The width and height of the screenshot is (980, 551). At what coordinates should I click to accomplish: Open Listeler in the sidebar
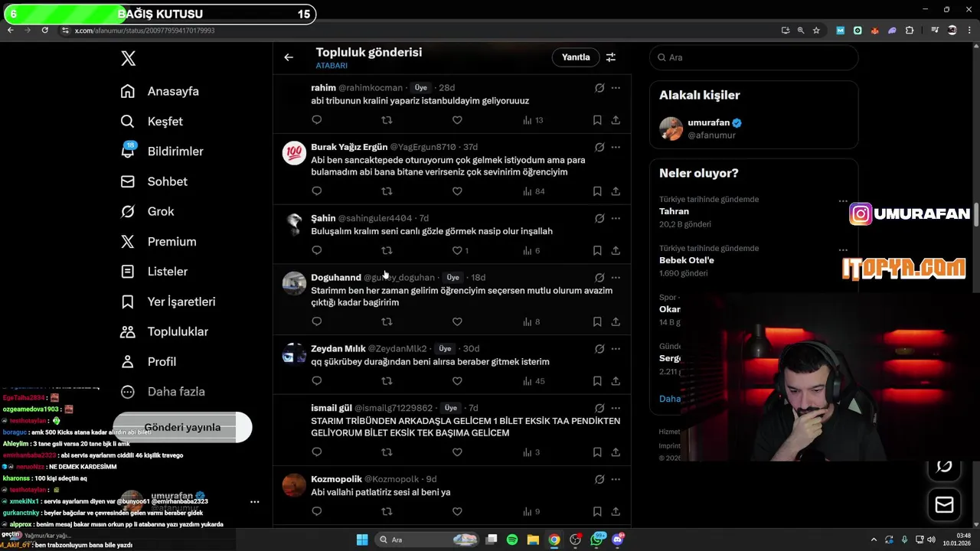click(154, 271)
